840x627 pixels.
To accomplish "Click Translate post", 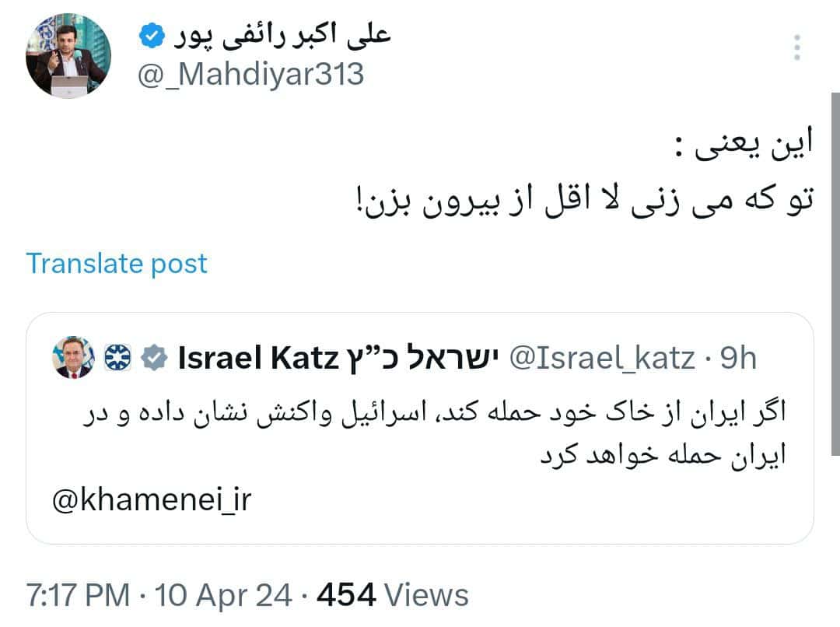I will tap(117, 264).
